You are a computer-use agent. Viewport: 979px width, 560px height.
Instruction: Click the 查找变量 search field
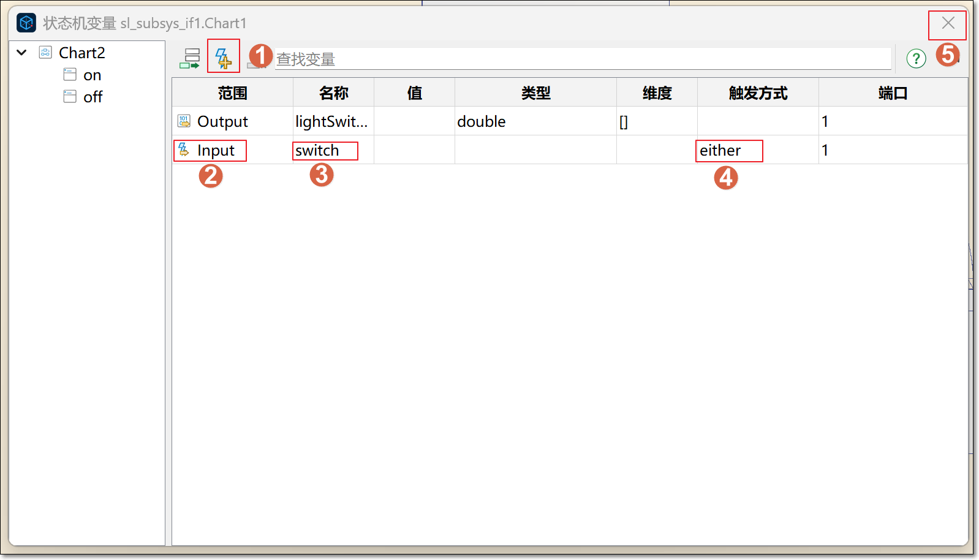(582, 59)
